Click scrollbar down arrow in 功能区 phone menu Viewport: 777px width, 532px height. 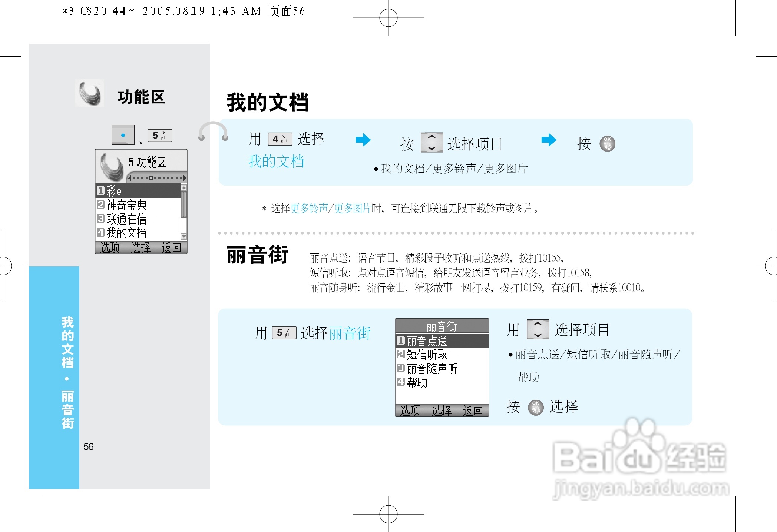pyautogui.click(x=183, y=236)
